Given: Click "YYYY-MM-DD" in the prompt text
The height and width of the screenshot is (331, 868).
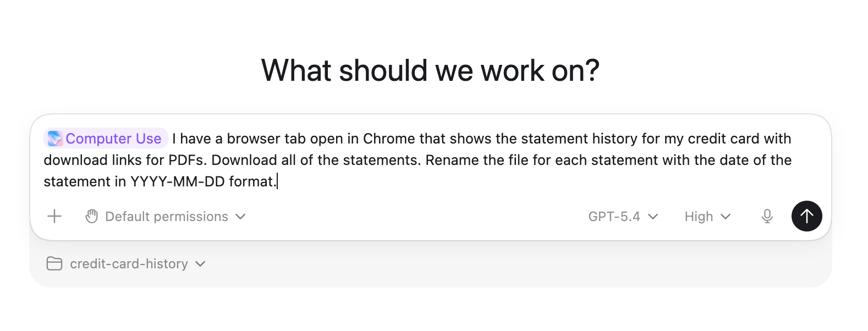Looking at the screenshot, I should pos(177,181).
